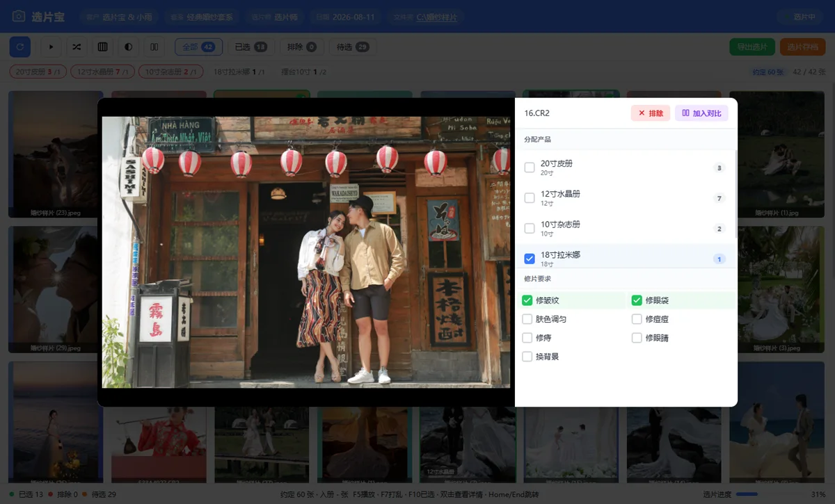Viewport: 835px width, 504px height.
Task: Select the 已选 13 filter tab
Action: click(251, 47)
